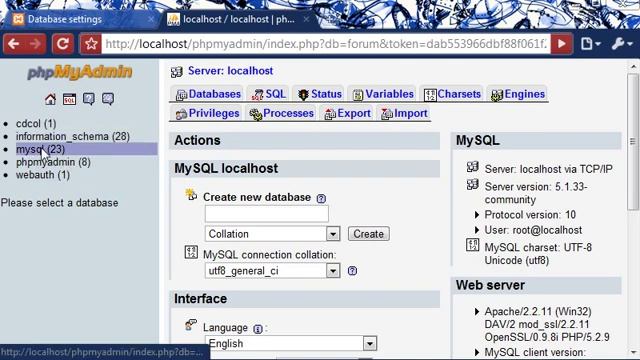This screenshot has width=640, height=360.
Task: Click charset icon beside MySQL charset UTF-8
Action: (x=473, y=245)
